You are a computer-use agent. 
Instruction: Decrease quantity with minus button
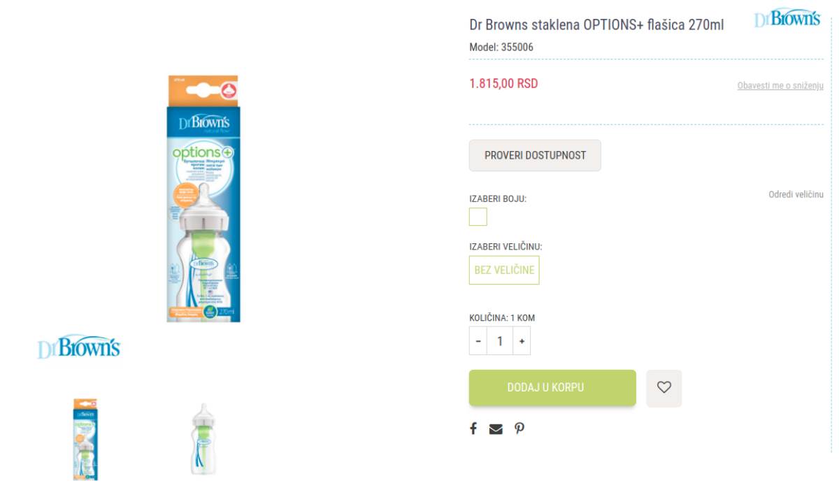pos(478,341)
